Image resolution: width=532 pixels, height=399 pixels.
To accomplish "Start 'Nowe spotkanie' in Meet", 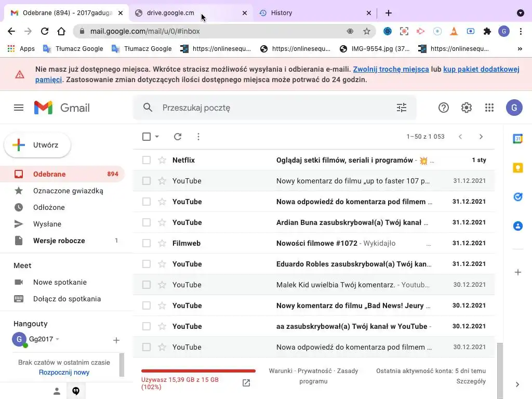I will (x=60, y=282).
